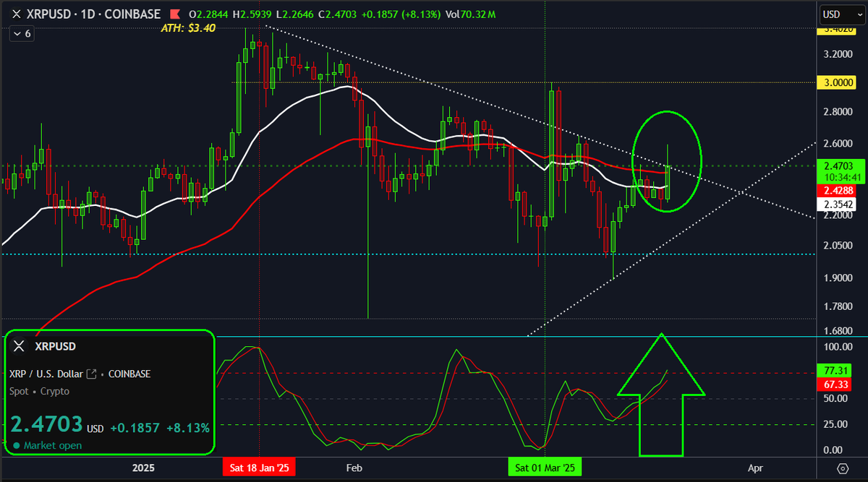
Task: Click the Feb label on the time axis
Action: coord(354,468)
